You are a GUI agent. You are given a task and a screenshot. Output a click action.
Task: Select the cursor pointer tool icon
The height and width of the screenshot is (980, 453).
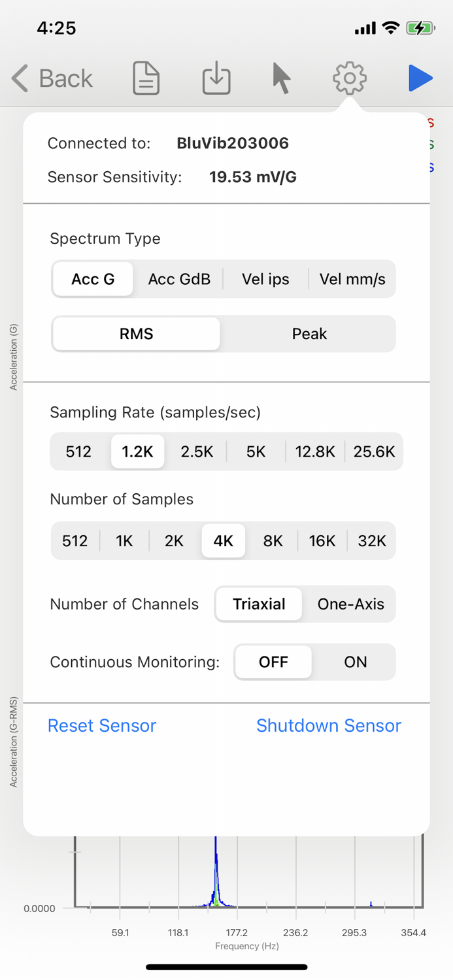click(x=280, y=78)
